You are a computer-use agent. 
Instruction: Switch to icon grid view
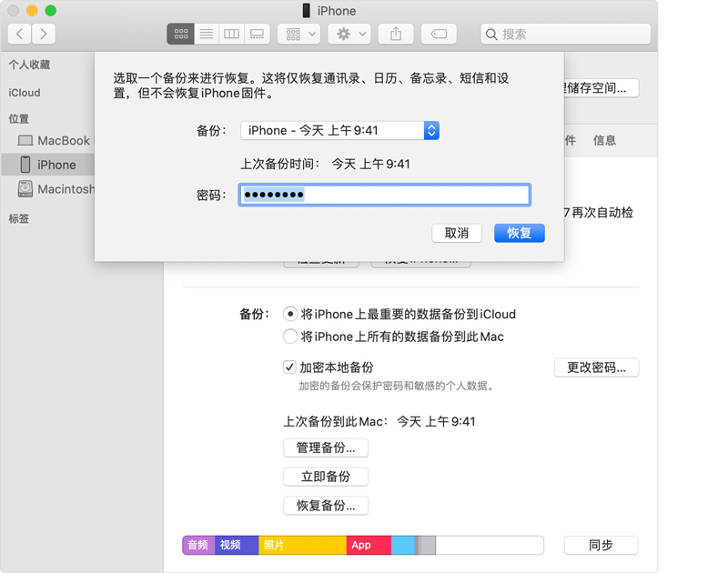coord(181,34)
